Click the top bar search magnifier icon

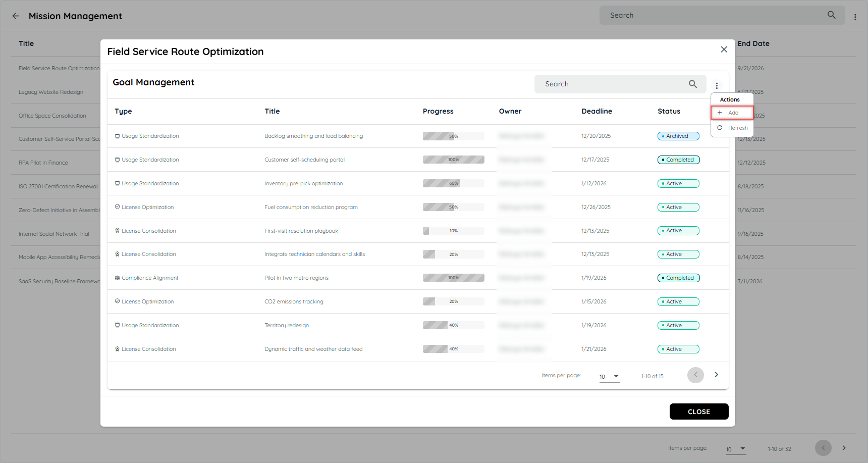[x=832, y=15]
